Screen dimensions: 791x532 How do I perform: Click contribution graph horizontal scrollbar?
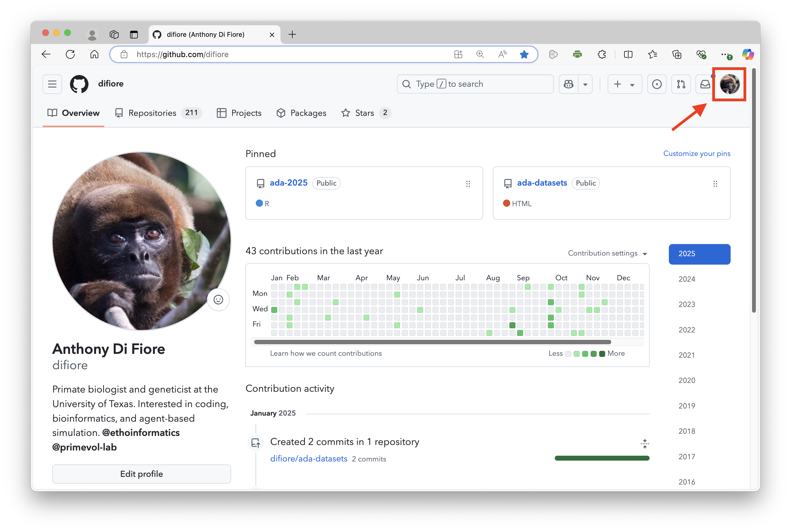433,342
